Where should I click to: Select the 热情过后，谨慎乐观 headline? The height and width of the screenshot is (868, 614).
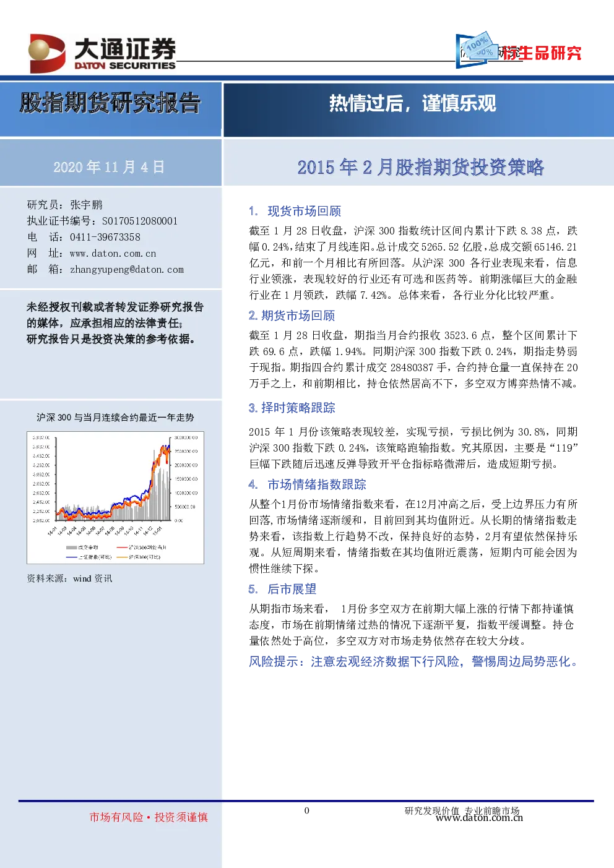pyautogui.click(x=412, y=103)
